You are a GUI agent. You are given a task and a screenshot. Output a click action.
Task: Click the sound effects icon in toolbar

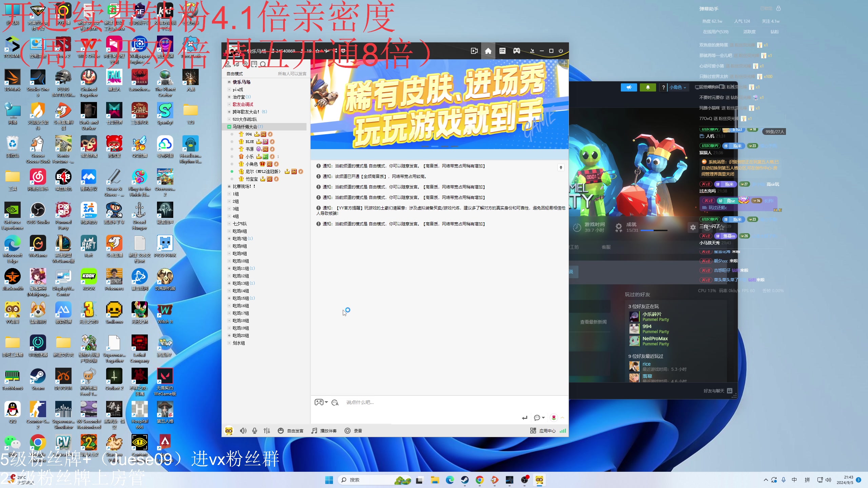pyautogui.click(x=267, y=431)
